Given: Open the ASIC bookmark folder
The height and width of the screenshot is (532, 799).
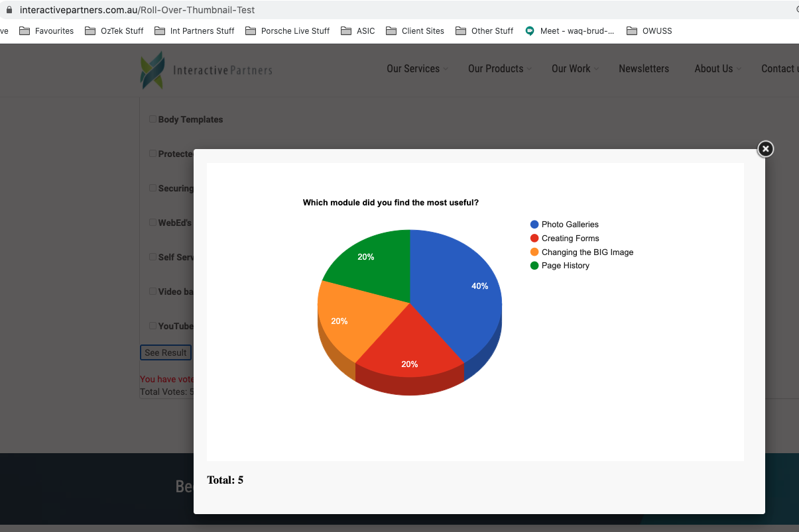Looking at the screenshot, I should coord(364,30).
